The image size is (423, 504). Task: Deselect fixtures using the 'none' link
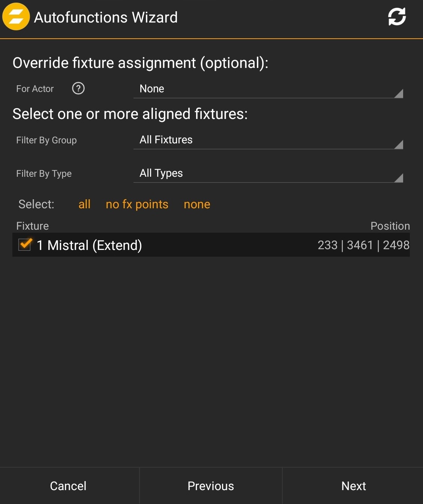click(197, 204)
